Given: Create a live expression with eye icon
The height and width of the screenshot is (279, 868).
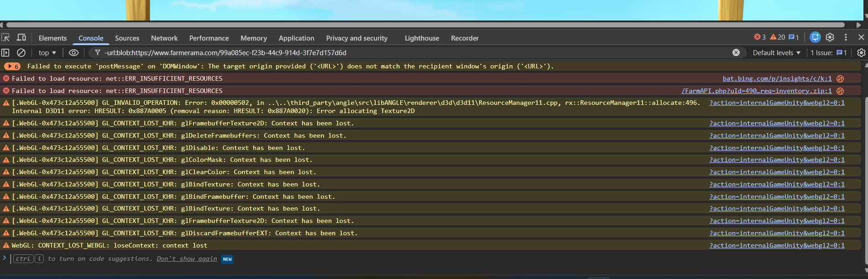Looking at the screenshot, I should (73, 53).
